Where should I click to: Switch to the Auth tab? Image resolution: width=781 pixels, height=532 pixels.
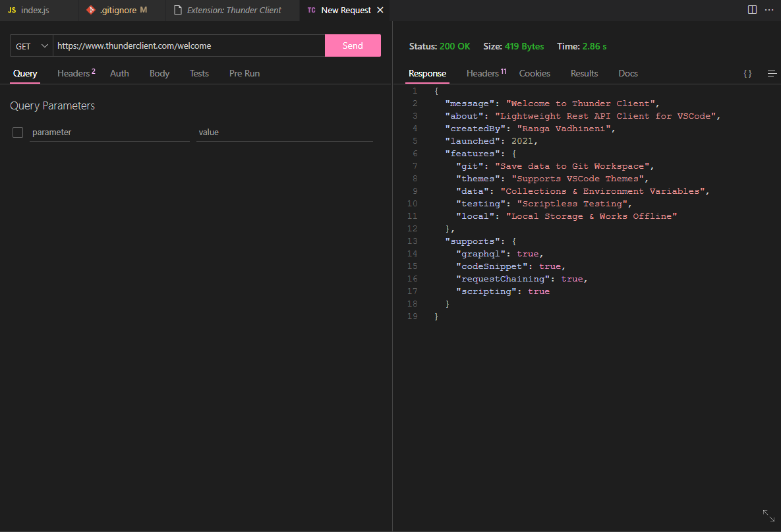[119, 73]
